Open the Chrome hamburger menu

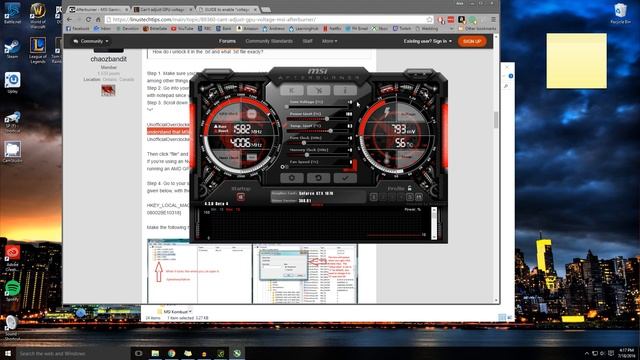click(493, 19)
